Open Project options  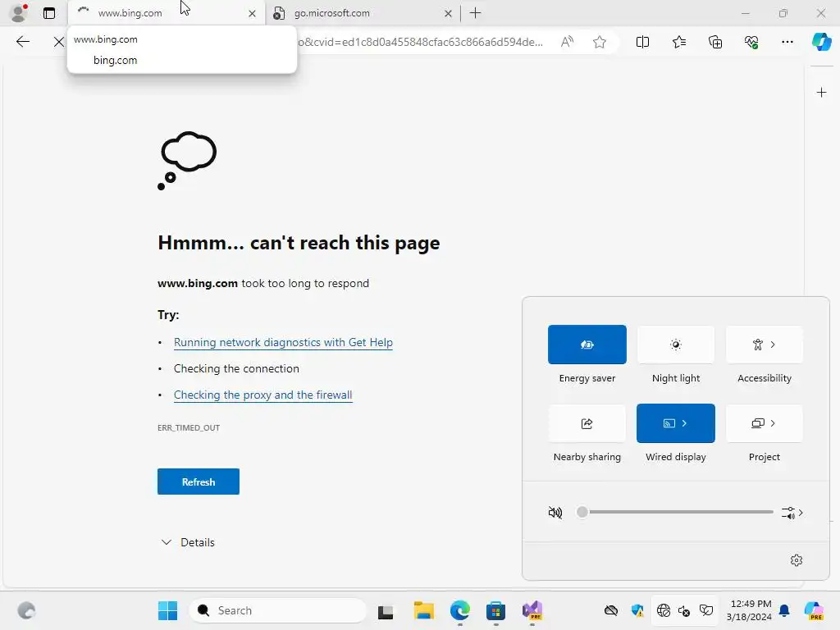point(764,423)
